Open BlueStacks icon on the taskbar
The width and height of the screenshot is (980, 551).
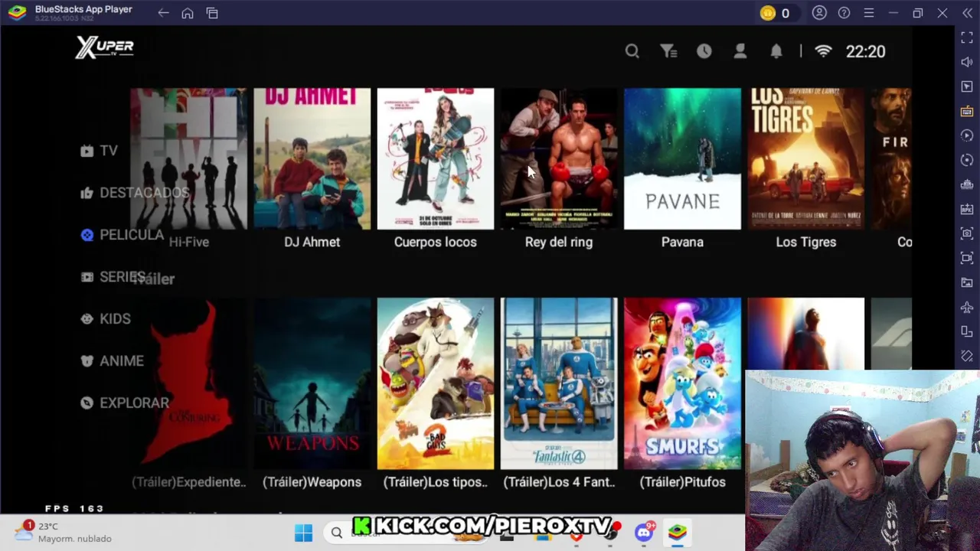coord(678,533)
